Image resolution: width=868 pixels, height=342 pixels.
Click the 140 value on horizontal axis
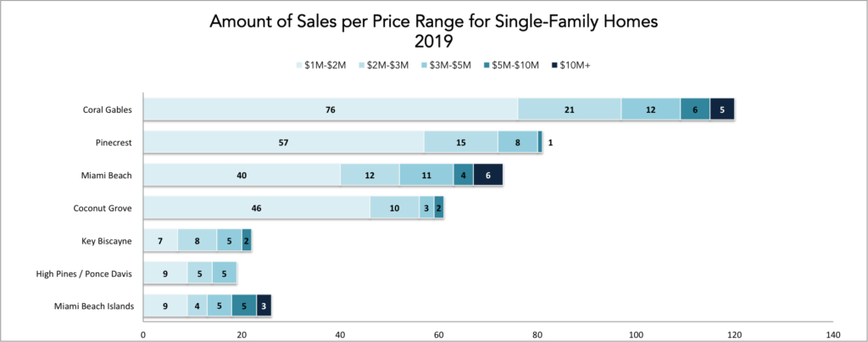point(832,334)
